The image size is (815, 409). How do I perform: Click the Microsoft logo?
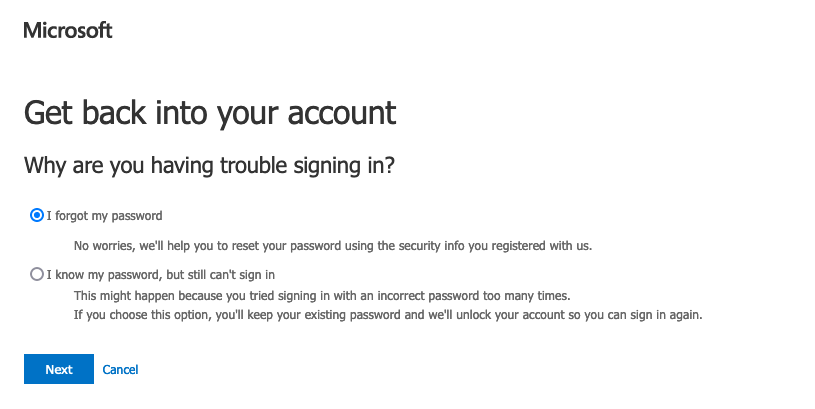(x=68, y=30)
